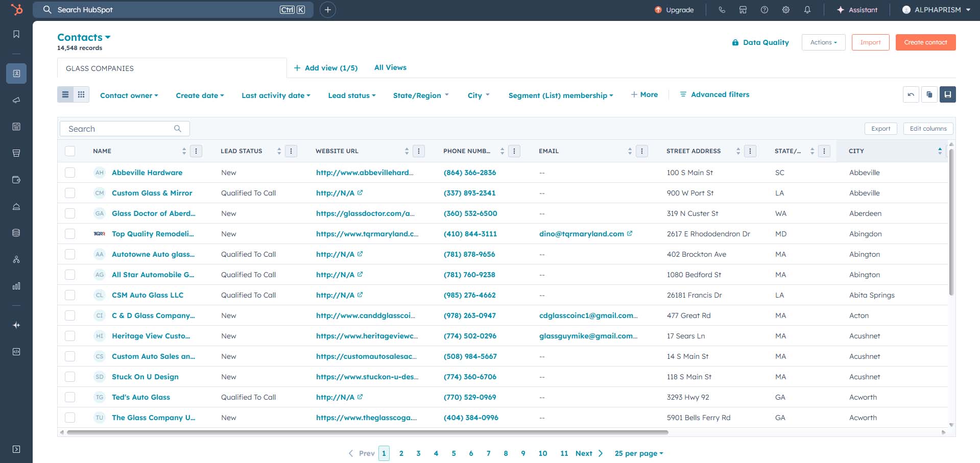Check the Stuck On U Design row

tap(70, 377)
